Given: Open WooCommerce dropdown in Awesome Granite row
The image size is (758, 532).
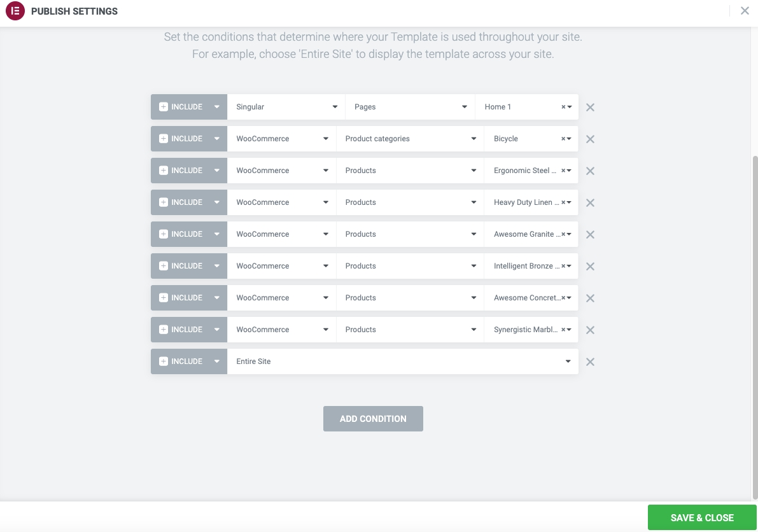Looking at the screenshot, I should 281,234.
